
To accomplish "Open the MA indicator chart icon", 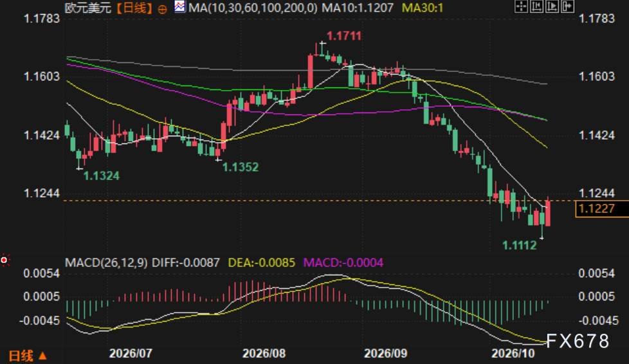I will coord(179,6).
